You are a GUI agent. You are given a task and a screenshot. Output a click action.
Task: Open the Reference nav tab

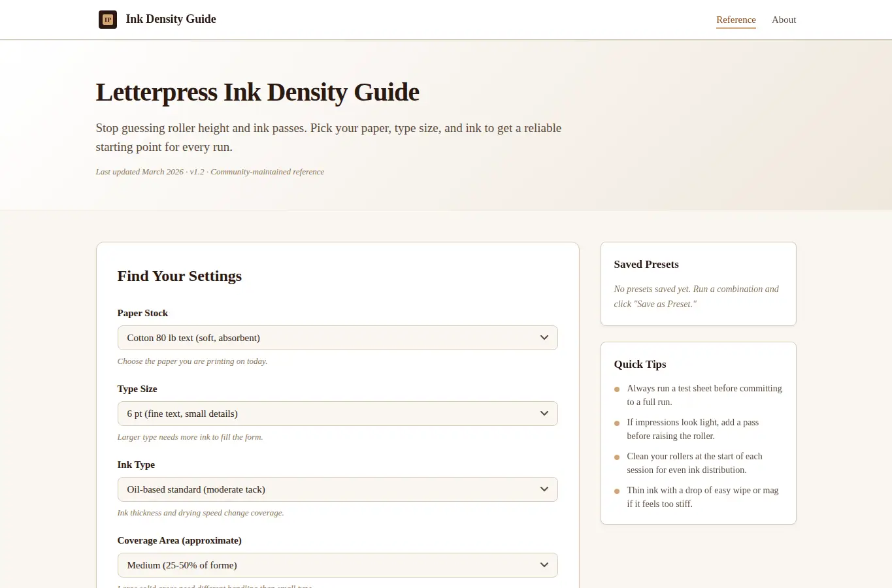tap(736, 20)
